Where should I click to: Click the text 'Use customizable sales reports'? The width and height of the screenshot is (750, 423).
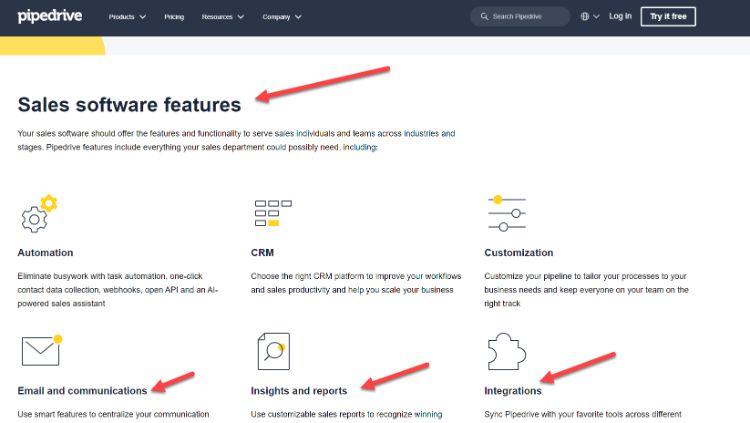(307, 414)
